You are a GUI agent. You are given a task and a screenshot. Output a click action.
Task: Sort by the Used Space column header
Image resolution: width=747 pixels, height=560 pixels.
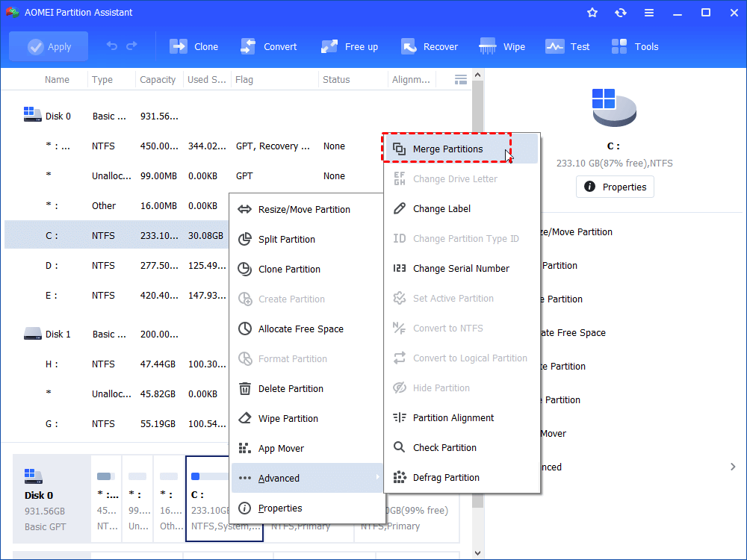(206, 80)
